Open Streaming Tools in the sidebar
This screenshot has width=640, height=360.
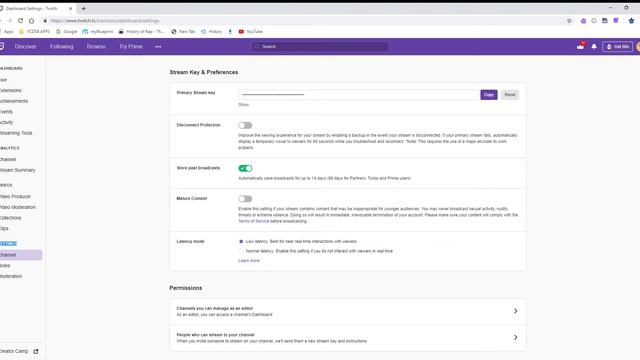[x=16, y=133]
